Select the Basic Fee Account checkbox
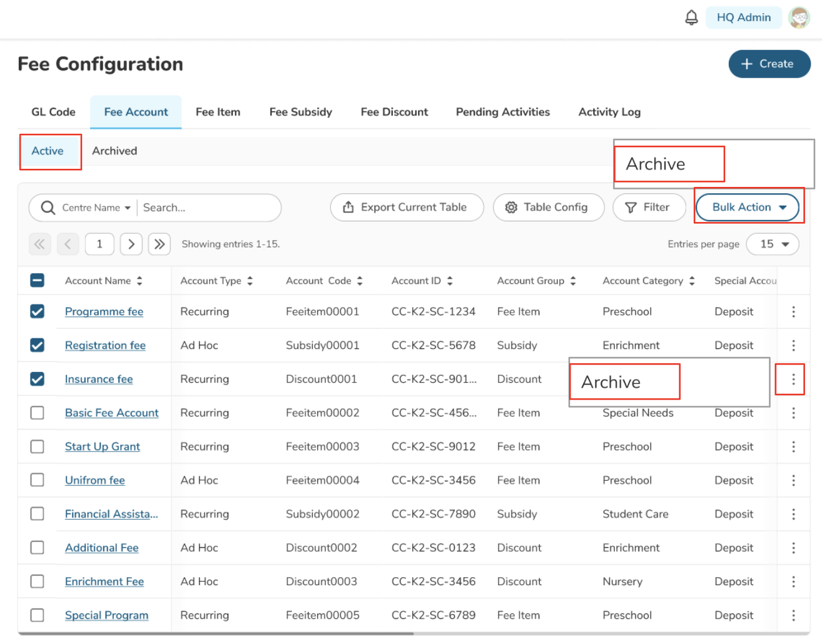Viewport: 822px width, 644px height. (x=38, y=413)
